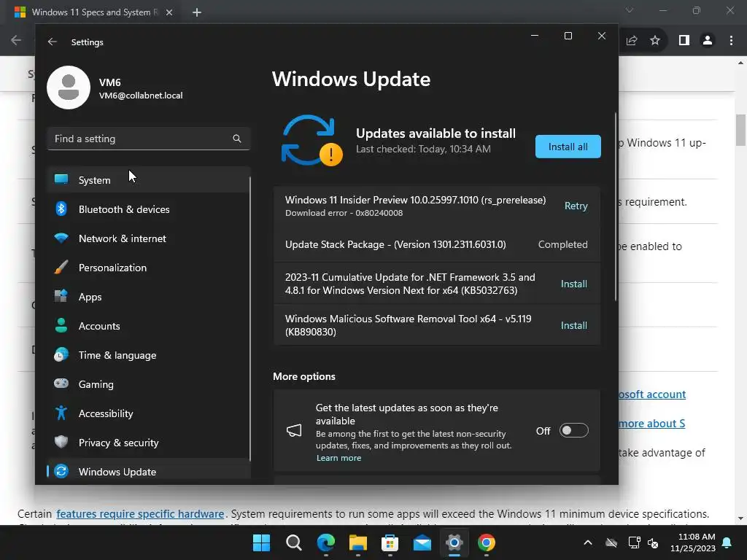Select Bluetooth & devices in sidebar
747x560 pixels.
pos(149,209)
